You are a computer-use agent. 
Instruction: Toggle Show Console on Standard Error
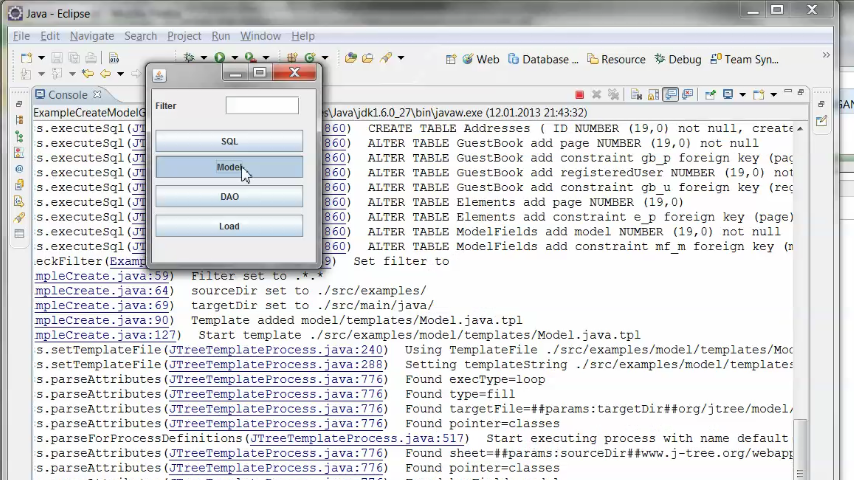pyautogui.click(x=687, y=95)
